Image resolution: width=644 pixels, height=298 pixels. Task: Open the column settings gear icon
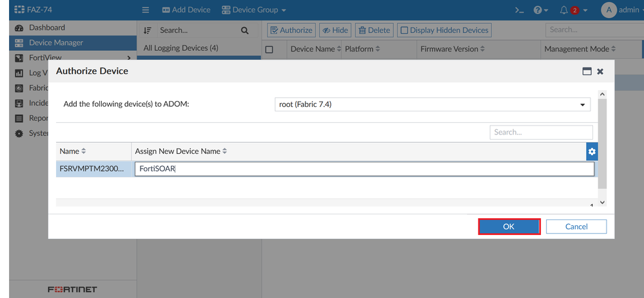tap(592, 152)
